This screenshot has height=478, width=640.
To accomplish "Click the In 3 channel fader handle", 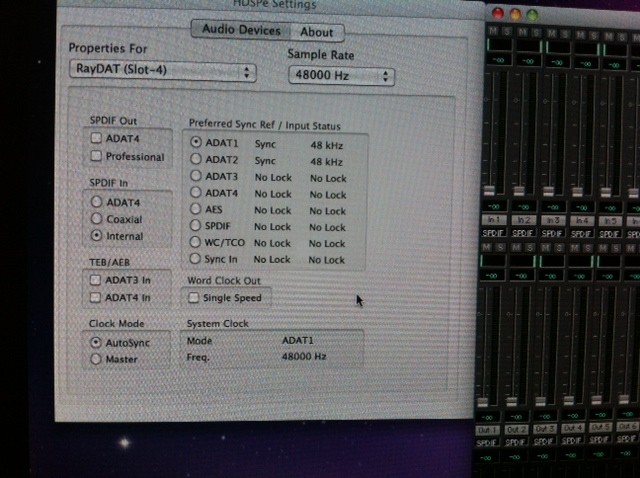I will pos(548,191).
